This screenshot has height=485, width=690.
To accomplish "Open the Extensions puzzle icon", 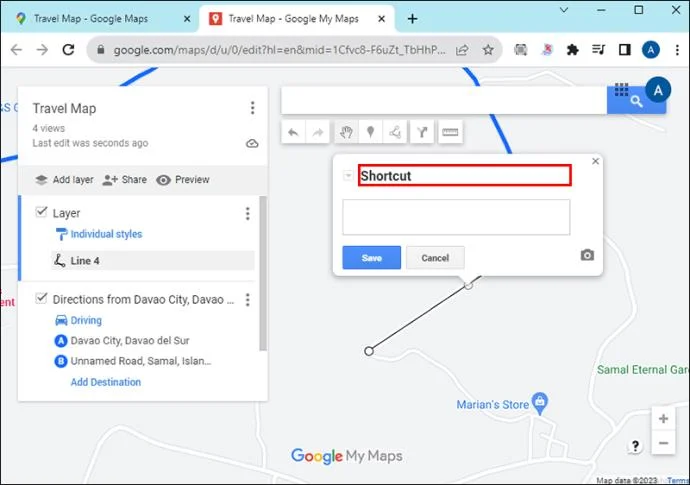I will click(573, 50).
